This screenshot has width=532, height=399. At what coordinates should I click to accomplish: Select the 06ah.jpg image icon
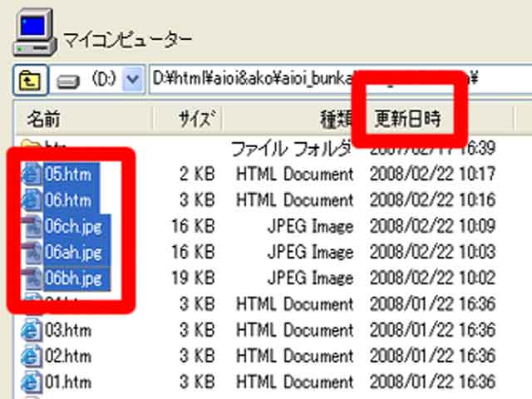tap(32, 252)
